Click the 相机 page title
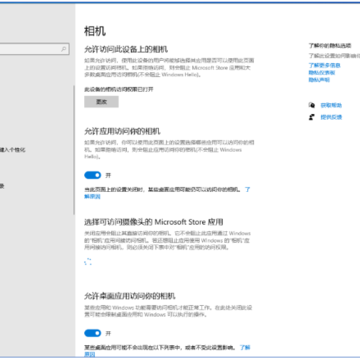Viewport: 360px width, 360px height. [x=95, y=31]
